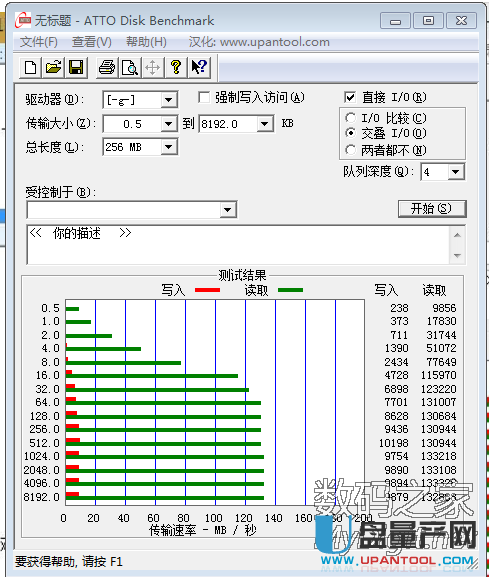Select the 两者都不 radio button
489x577 pixels.
point(350,150)
